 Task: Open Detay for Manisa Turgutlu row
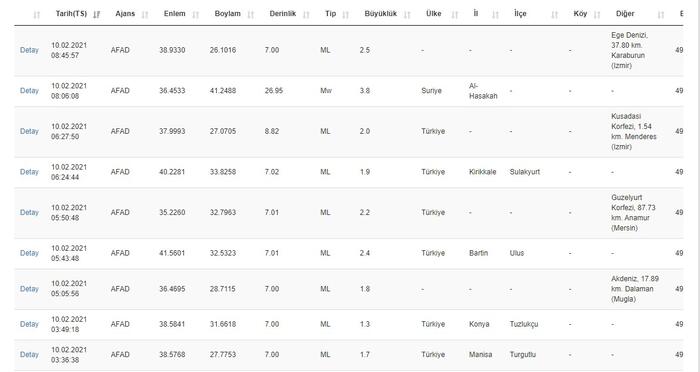(x=29, y=355)
